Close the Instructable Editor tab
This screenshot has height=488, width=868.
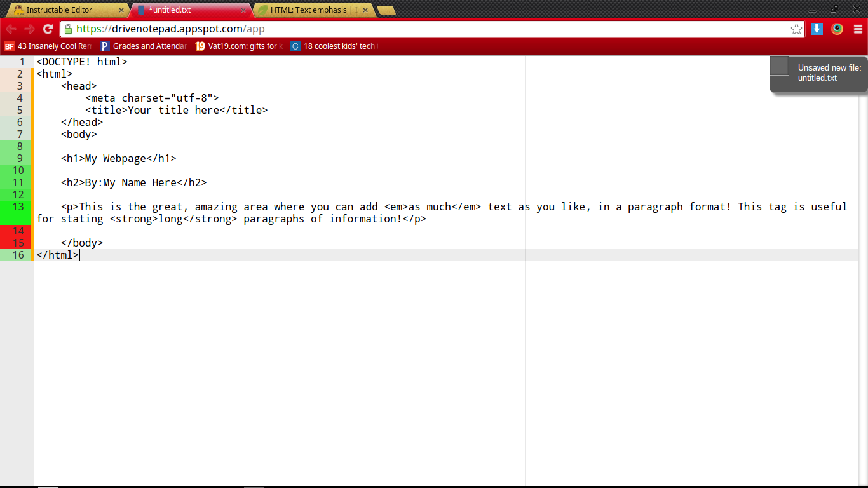point(121,10)
